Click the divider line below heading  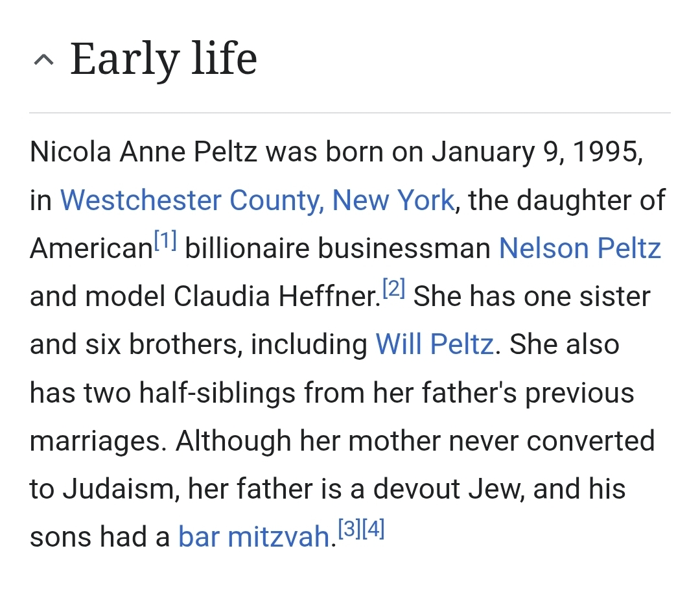click(x=350, y=113)
